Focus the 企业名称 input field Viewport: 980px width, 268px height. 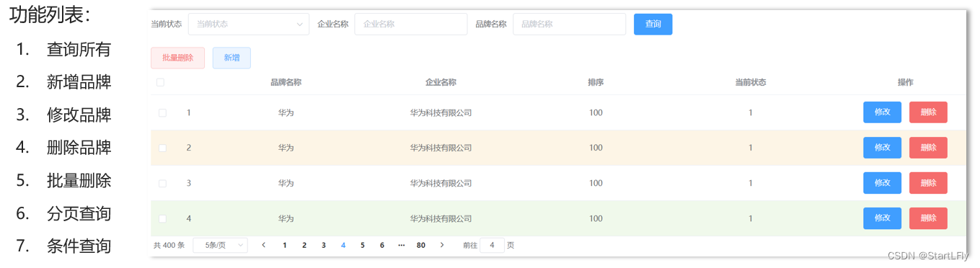(411, 24)
